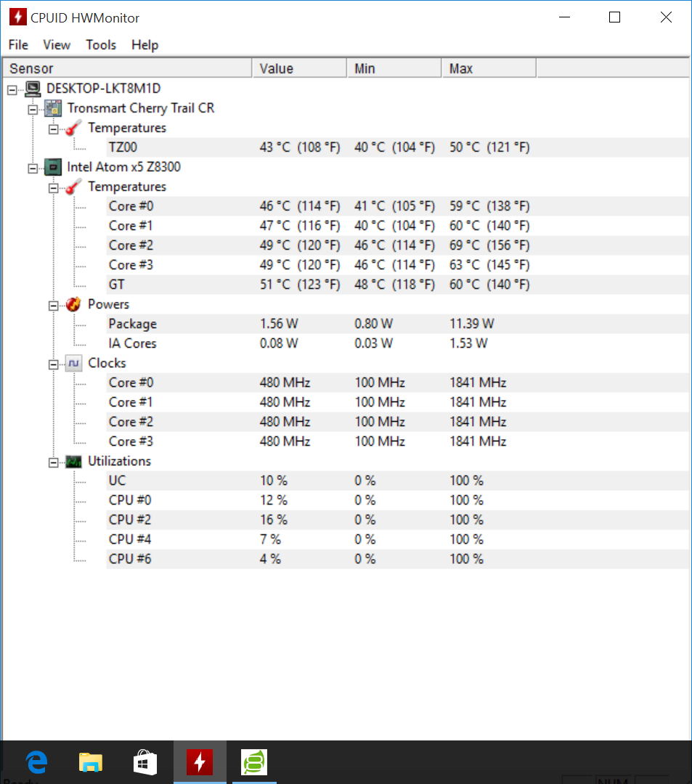Open the Tools menu
This screenshot has height=784, width=692.
tap(100, 44)
